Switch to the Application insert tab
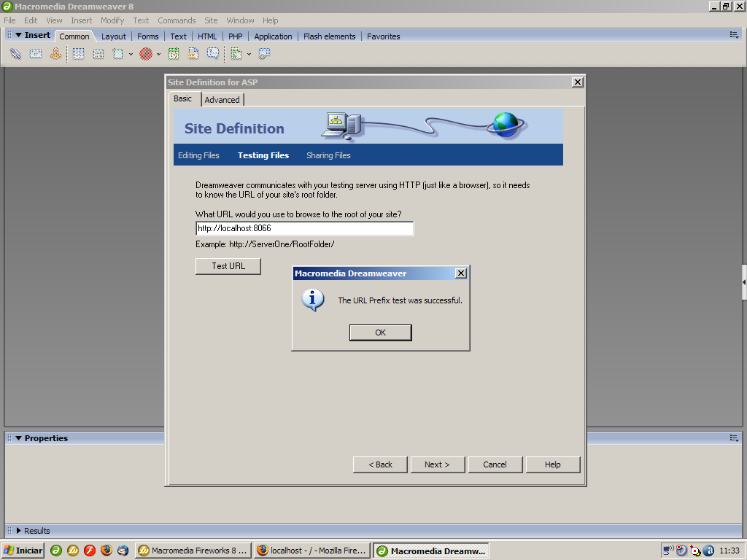This screenshot has width=747, height=560. click(273, 36)
